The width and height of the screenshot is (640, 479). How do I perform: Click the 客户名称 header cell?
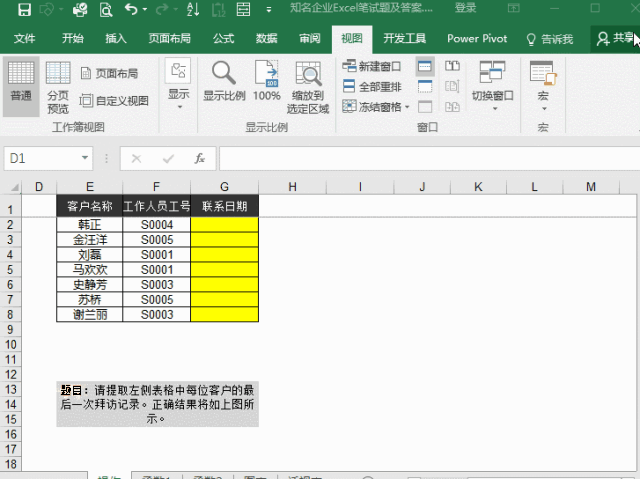click(90, 206)
